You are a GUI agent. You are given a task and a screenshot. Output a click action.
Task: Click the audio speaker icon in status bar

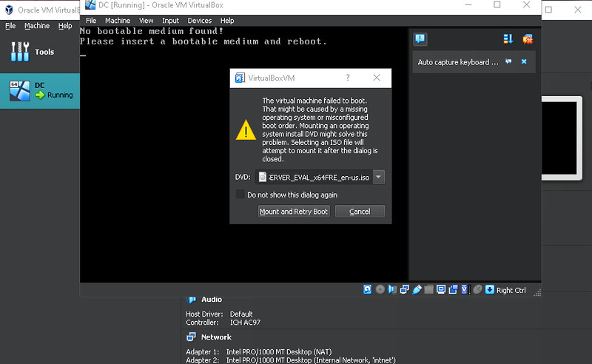click(x=392, y=289)
